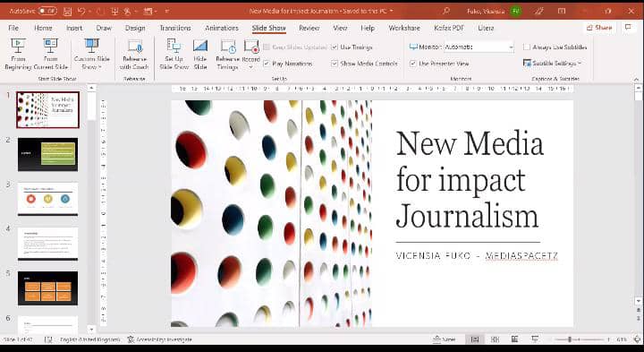Collapse the ribbon with the chevron
Image resolution: width=644 pixels, height=352 pixels.
pos(637,79)
